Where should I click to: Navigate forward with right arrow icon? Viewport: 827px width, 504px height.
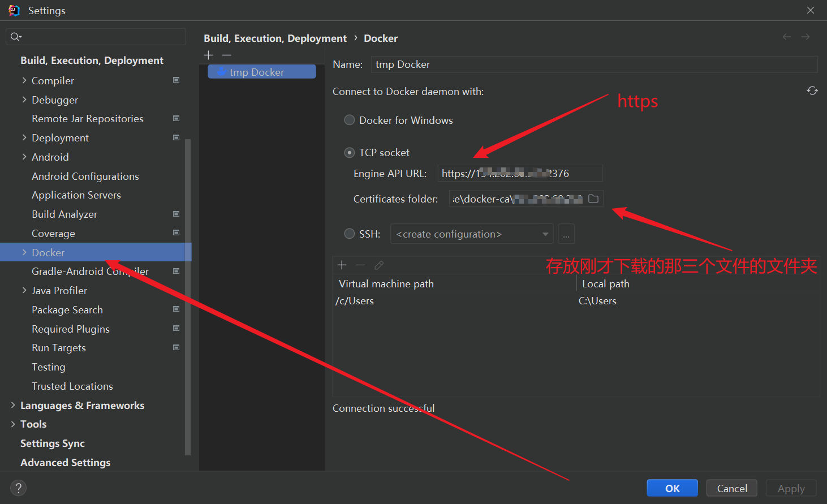[806, 37]
